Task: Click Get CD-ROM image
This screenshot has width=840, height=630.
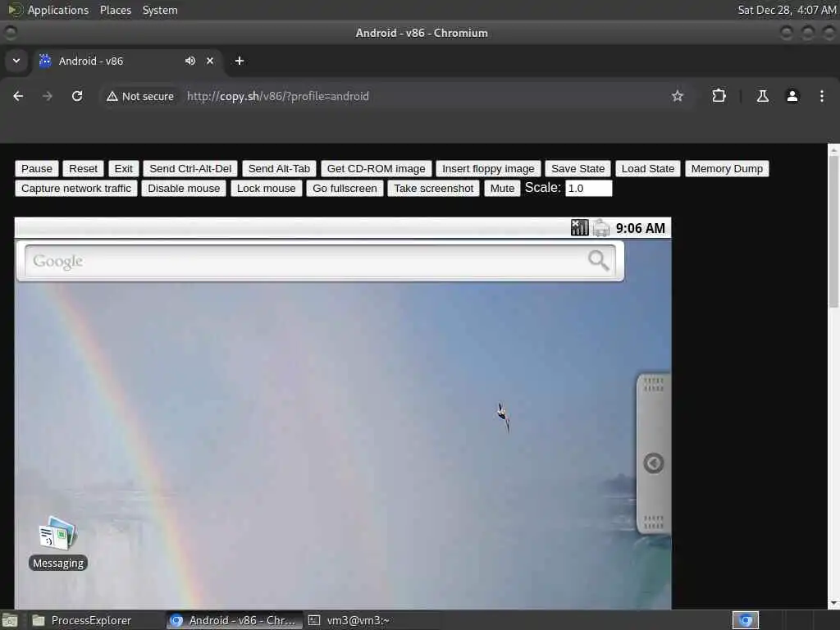Action: [376, 169]
